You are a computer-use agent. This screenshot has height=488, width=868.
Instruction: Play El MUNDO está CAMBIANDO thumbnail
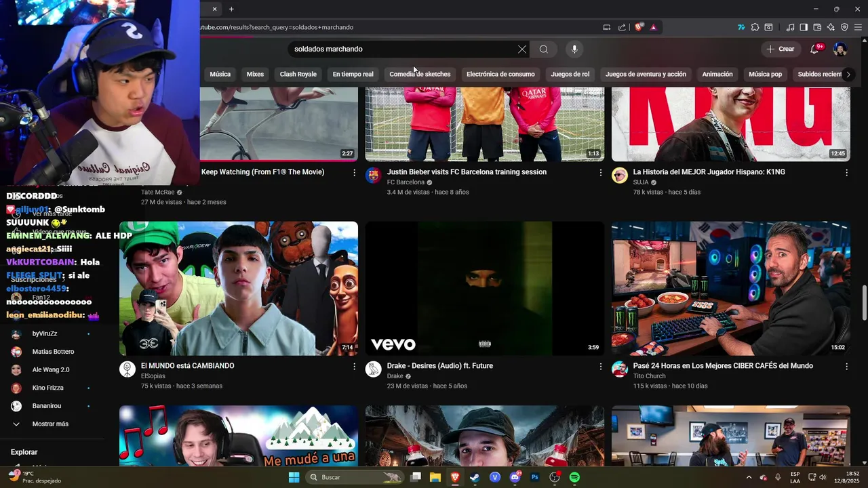click(x=239, y=288)
